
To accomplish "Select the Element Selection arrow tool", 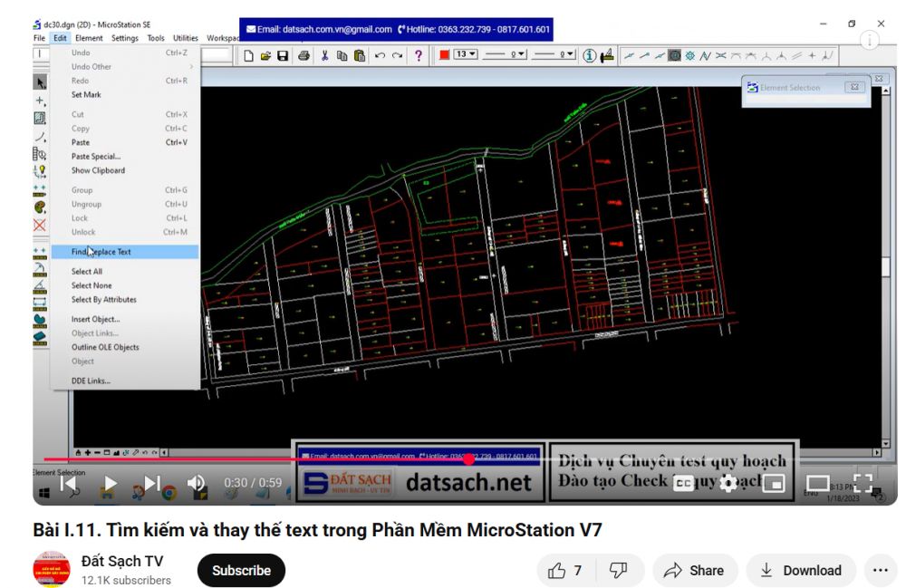I will pyautogui.click(x=40, y=82).
